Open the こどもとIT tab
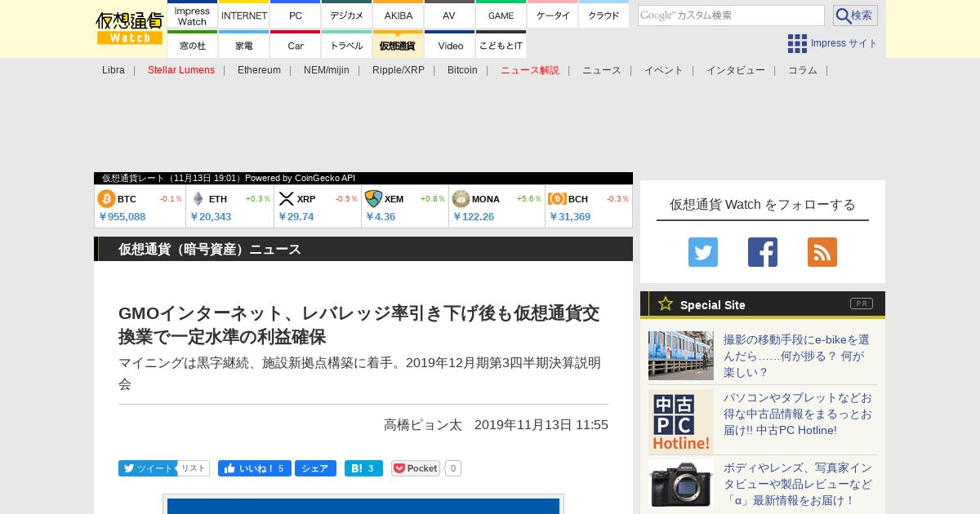Screen dimensions: 980x514 coord(501,45)
